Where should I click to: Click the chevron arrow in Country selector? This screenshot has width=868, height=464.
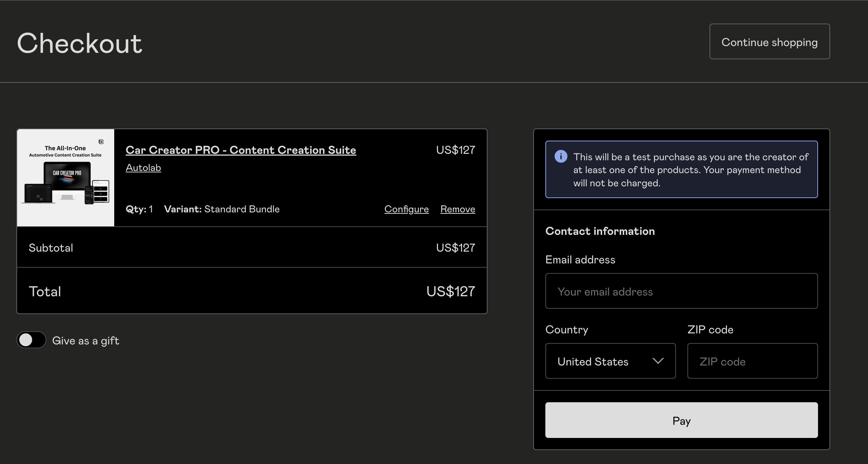point(658,361)
